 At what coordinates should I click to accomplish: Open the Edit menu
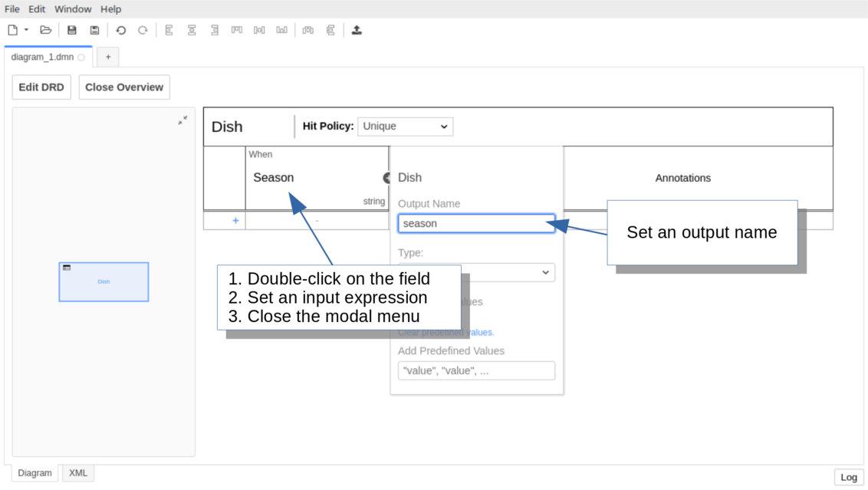pyautogui.click(x=37, y=9)
